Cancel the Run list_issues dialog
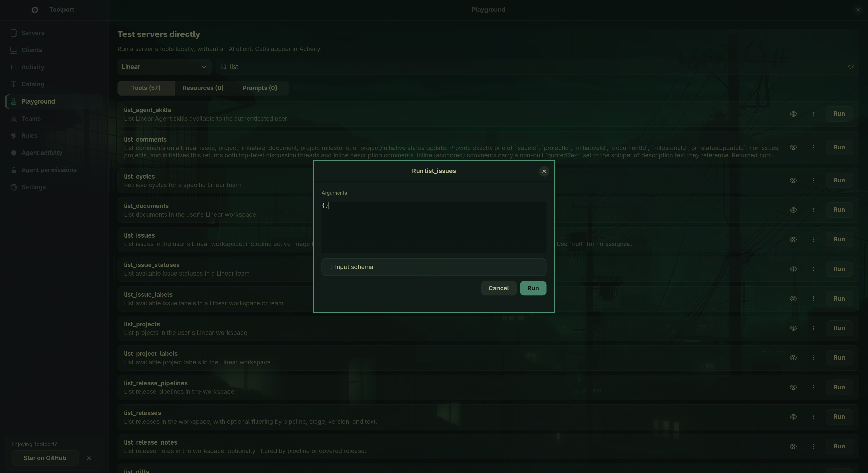The height and width of the screenshot is (473, 868). (x=499, y=288)
